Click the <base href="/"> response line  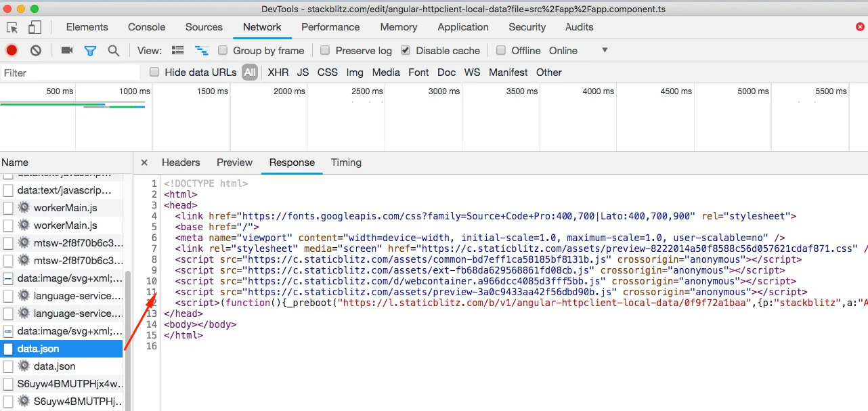point(217,227)
